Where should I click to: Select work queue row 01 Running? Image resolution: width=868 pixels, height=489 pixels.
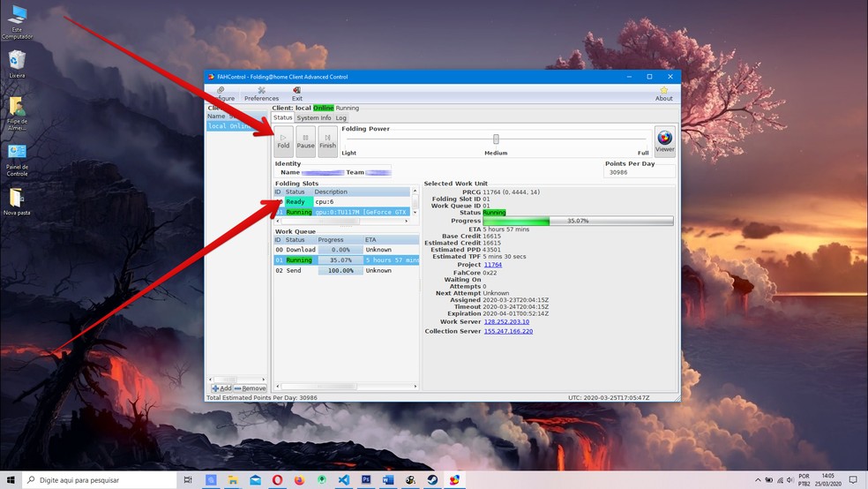(347, 260)
